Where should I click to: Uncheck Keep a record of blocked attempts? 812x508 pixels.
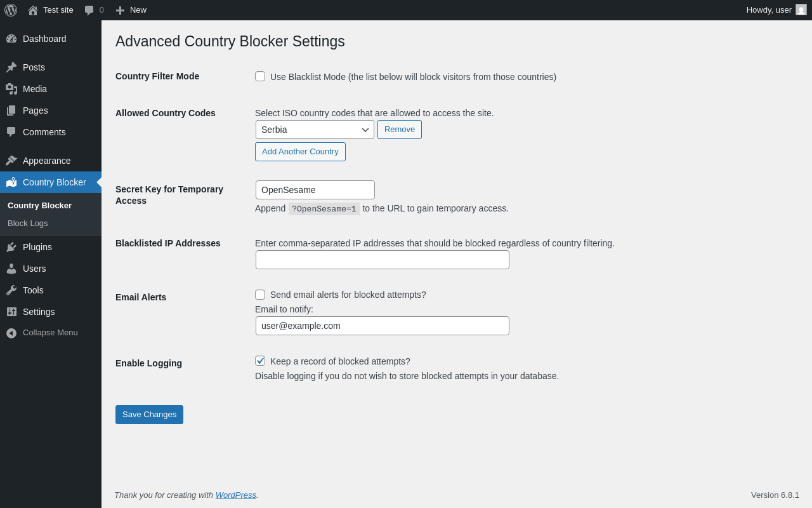pyautogui.click(x=260, y=361)
